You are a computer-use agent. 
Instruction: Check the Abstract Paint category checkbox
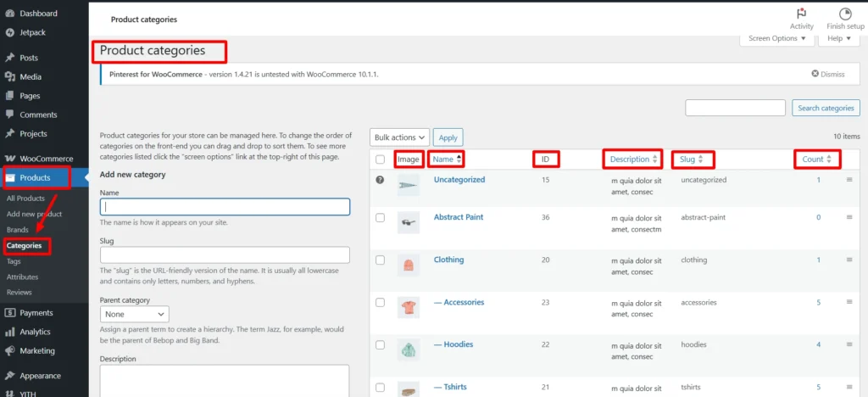point(380,218)
